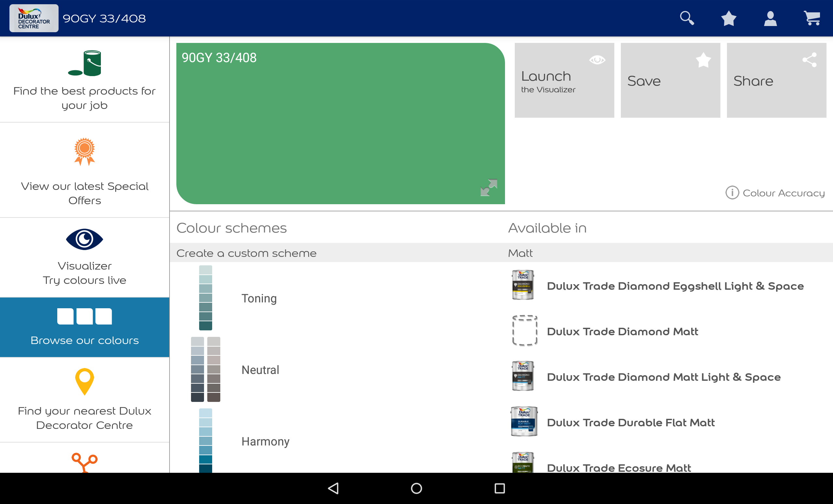
Task: Select the Harmony blue swatch strip
Action: click(x=206, y=441)
